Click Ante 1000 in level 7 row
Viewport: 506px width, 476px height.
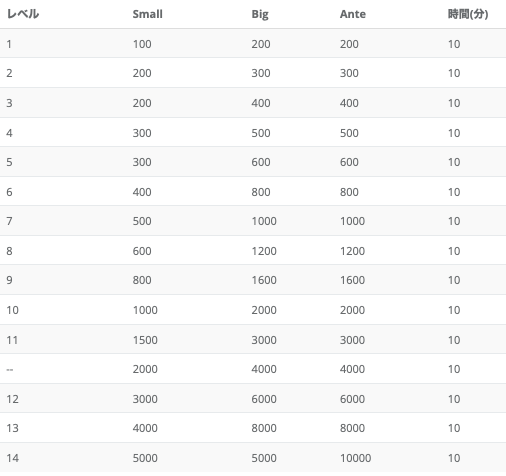352,221
